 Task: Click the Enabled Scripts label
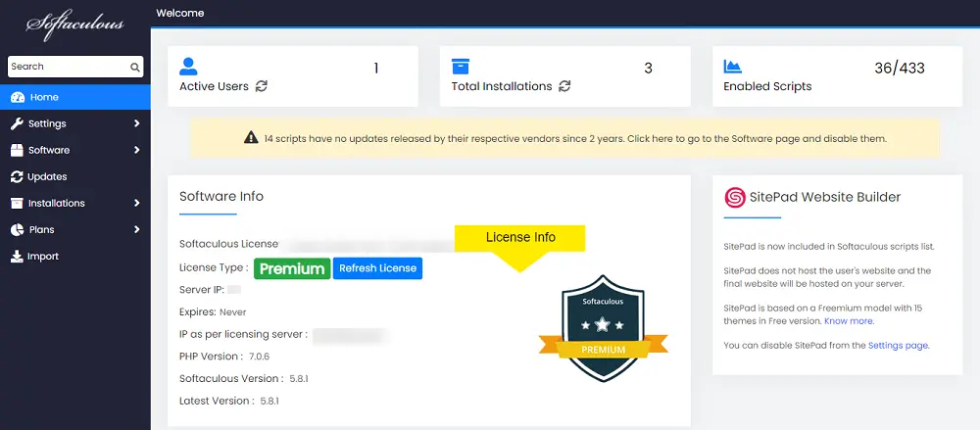point(767,86)
